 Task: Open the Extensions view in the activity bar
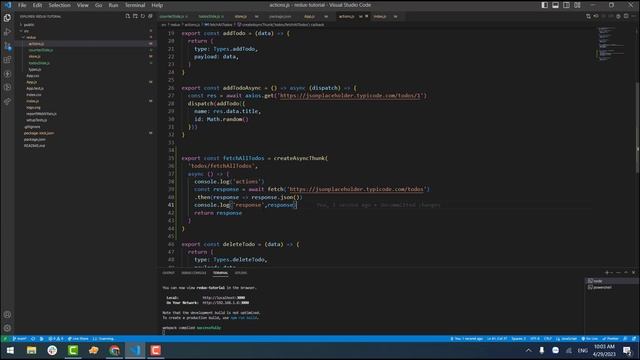coord(7,60)
